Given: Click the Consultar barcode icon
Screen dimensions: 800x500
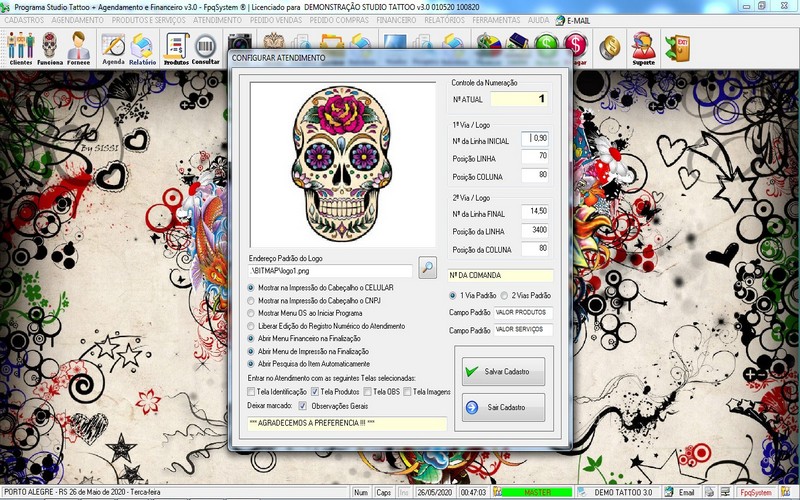Looking at the screenshot, I should pyautogui.click(x=206, y=48).
